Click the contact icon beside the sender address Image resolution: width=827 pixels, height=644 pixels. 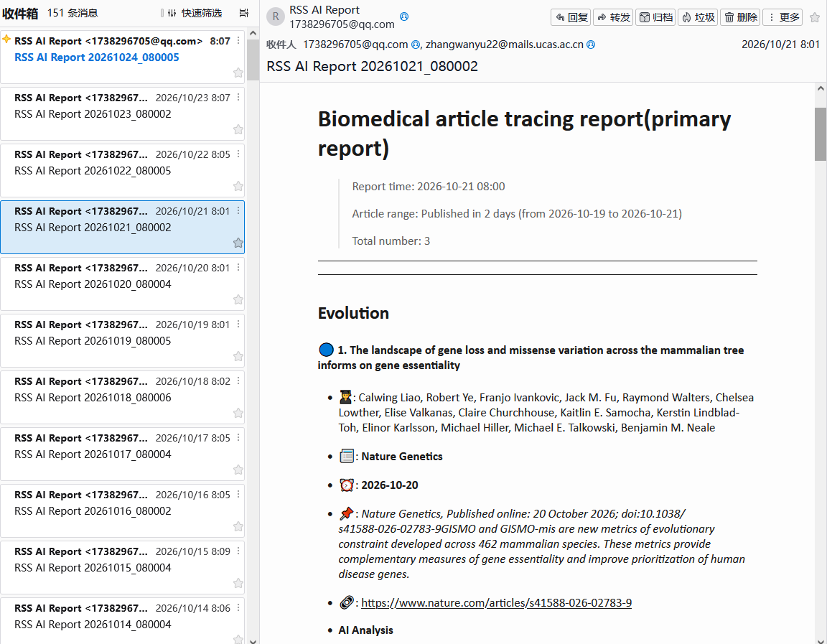[x=404, y=17]
